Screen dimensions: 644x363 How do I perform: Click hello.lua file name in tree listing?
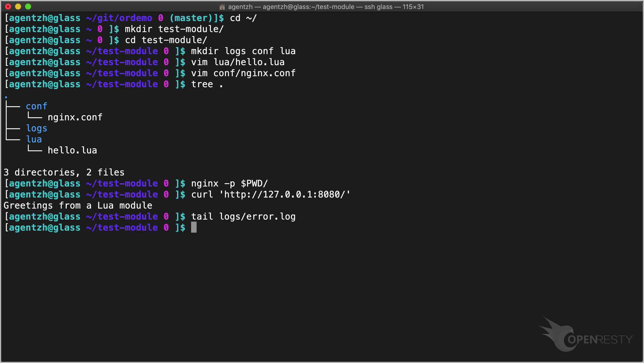(72, 150)
